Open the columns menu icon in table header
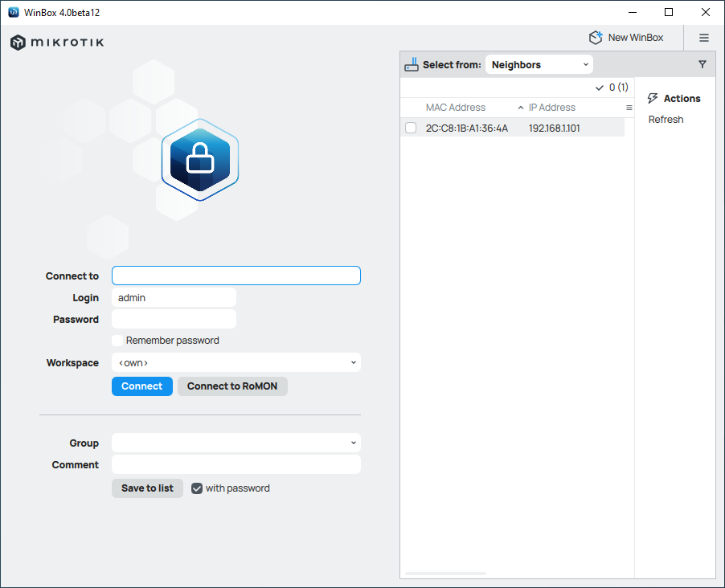 [629, 108]
